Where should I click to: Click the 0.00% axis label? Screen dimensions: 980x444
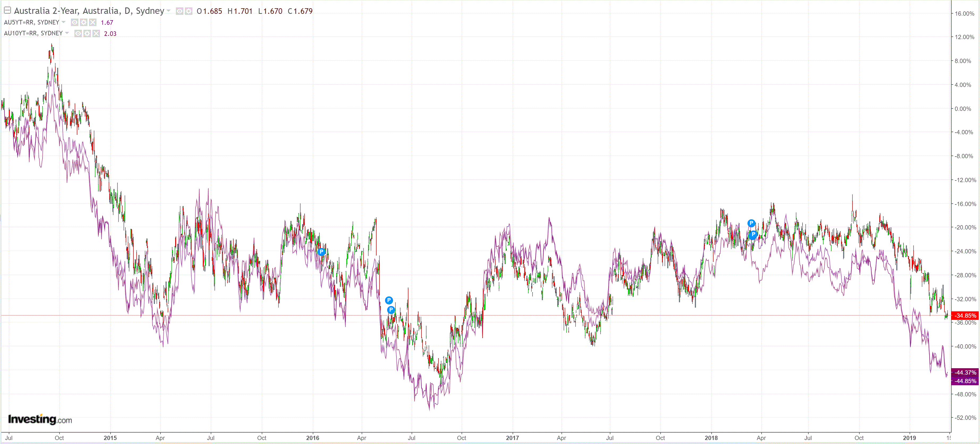point(963,108)
